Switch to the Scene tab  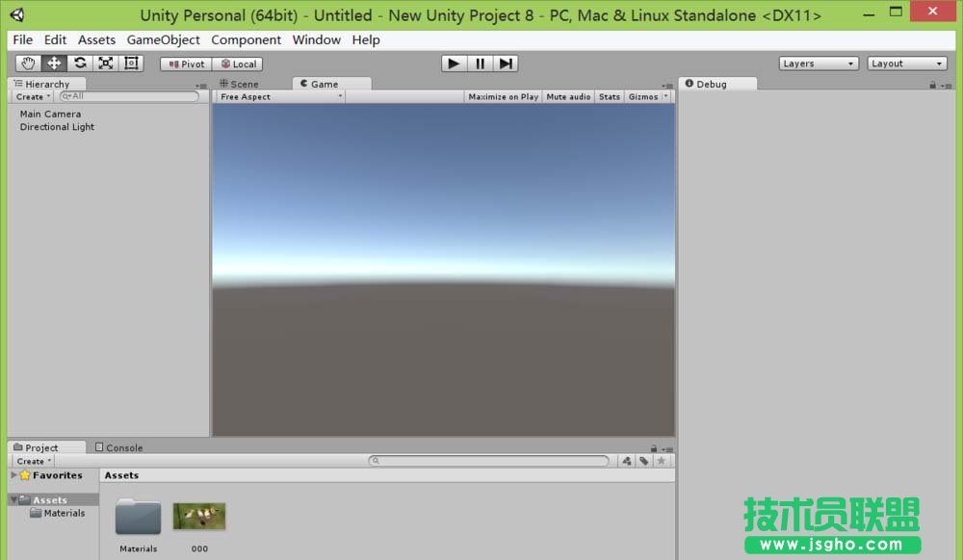239,84
